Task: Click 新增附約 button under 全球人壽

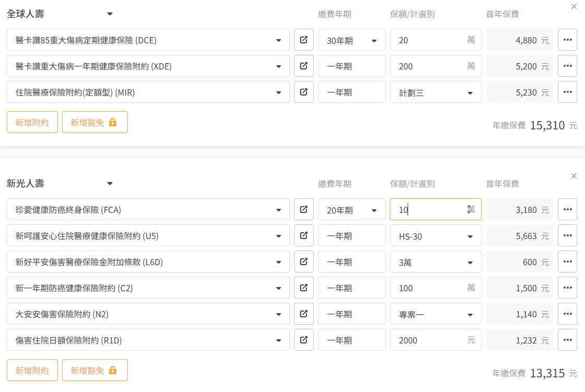Action: point(32,122)
